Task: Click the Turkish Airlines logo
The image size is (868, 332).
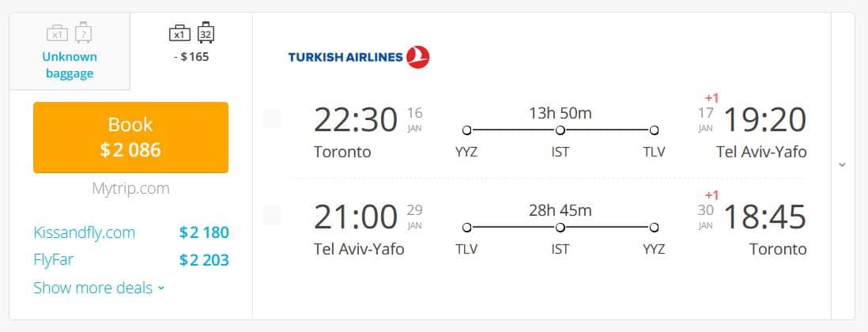Action: pos(359,57)
